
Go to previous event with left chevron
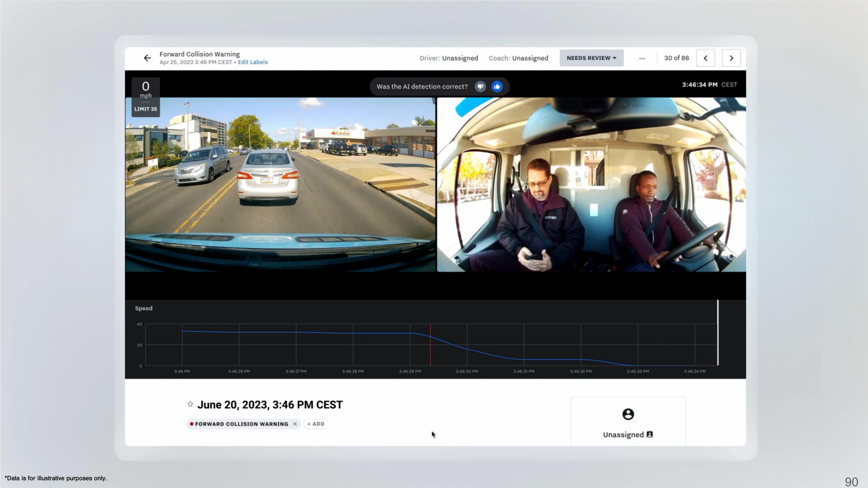point(706,58)
